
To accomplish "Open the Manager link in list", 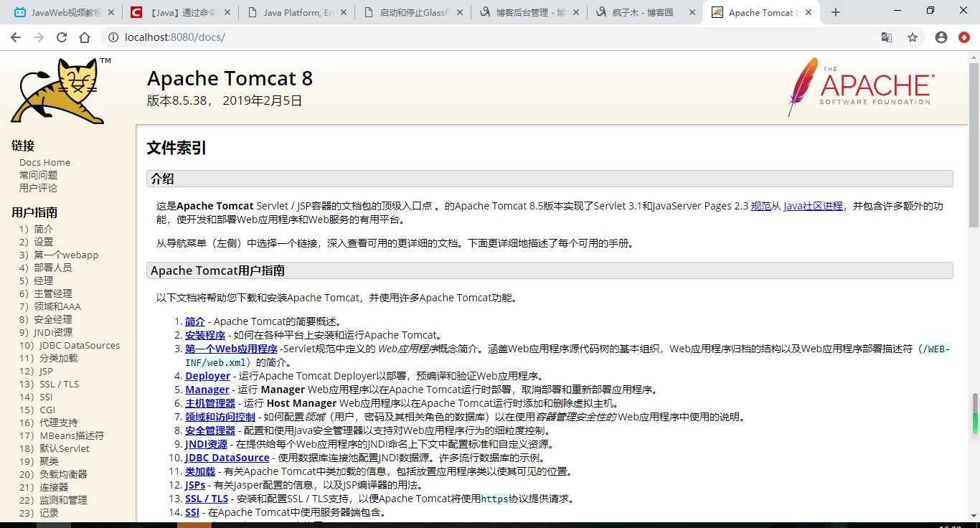I will (x=207, y=390).
